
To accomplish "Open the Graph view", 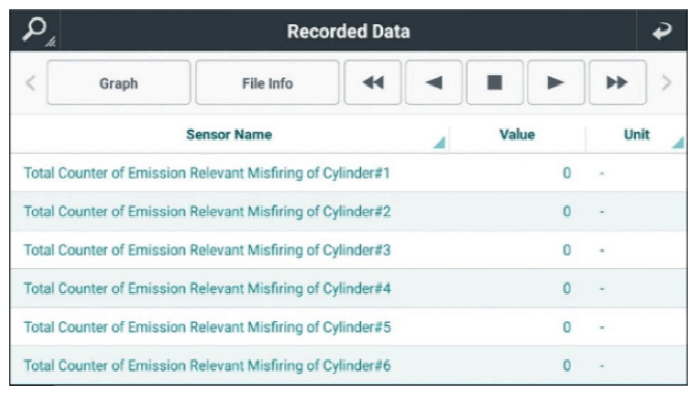I will [x=119, y=83].
